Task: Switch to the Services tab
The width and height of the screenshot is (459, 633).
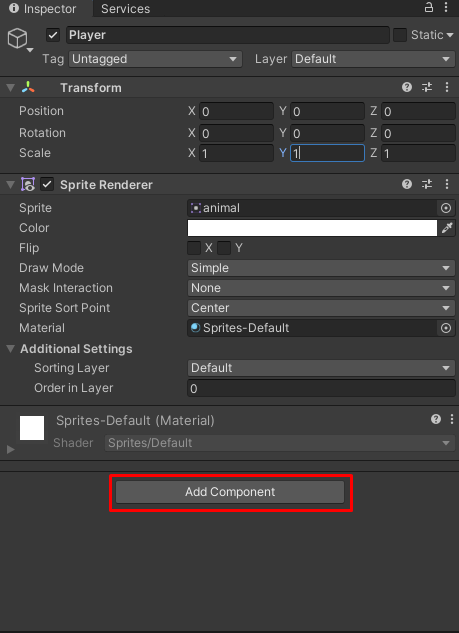Action: pyautogui.click(x=126, y=8)
